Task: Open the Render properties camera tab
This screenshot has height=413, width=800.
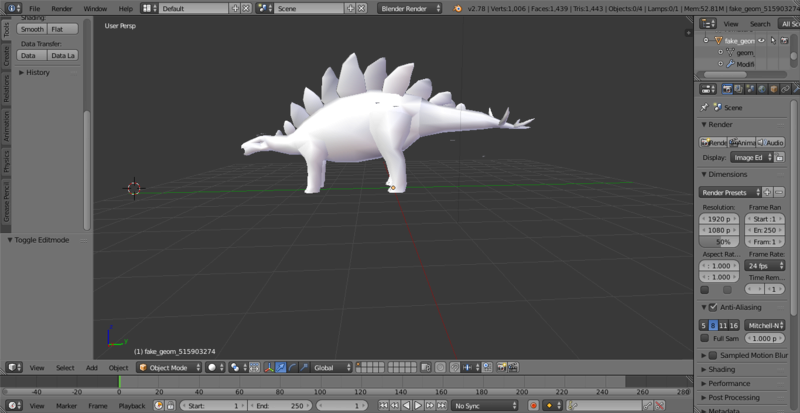Action: [x=728, y=89]
